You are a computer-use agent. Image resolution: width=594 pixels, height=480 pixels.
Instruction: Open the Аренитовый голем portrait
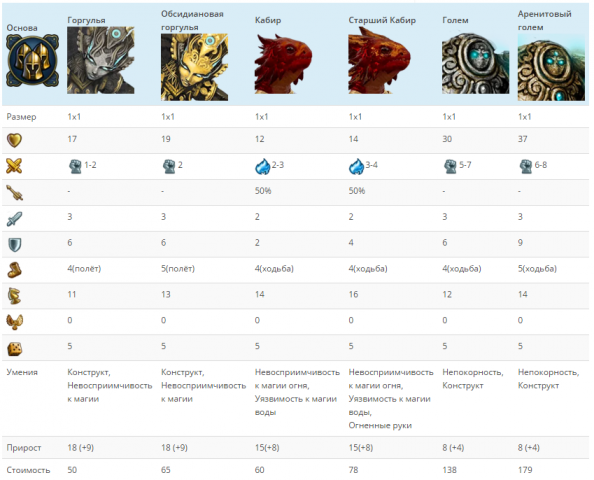click(x=551, y=67)
